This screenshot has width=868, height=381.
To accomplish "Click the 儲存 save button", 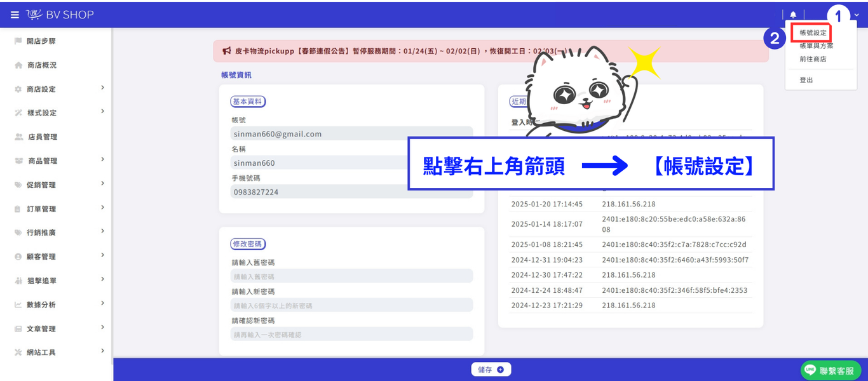I will coord(491,370).
